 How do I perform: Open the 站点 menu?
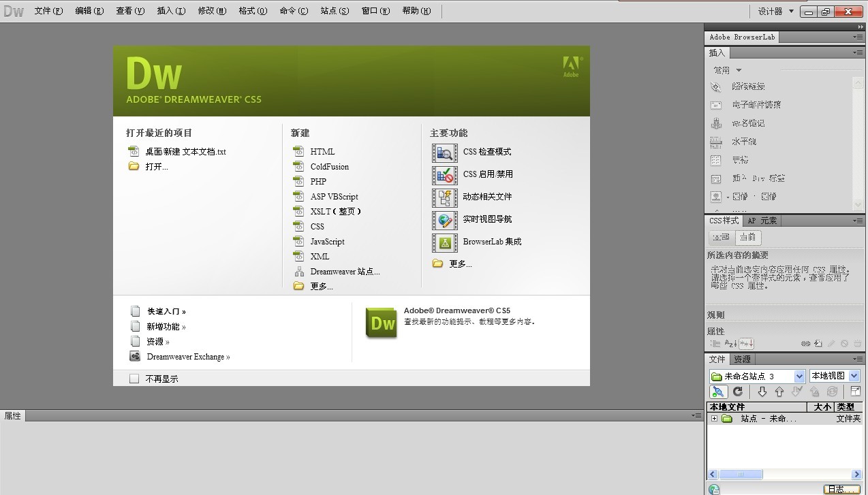pyautogui.click(x=334, y=10)
